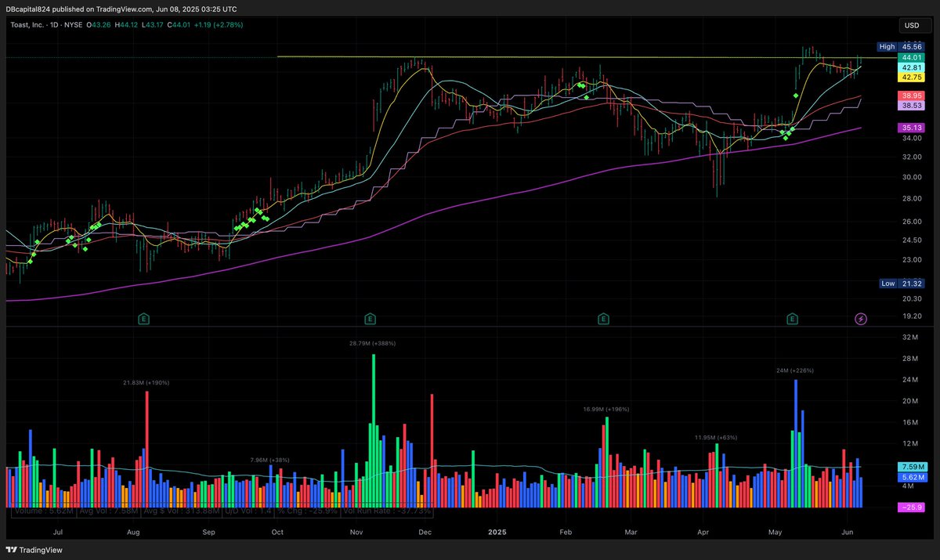This screenshot has height=560, width=940.
Task: Click the Oct label on time axis
Action: [277, 531]
